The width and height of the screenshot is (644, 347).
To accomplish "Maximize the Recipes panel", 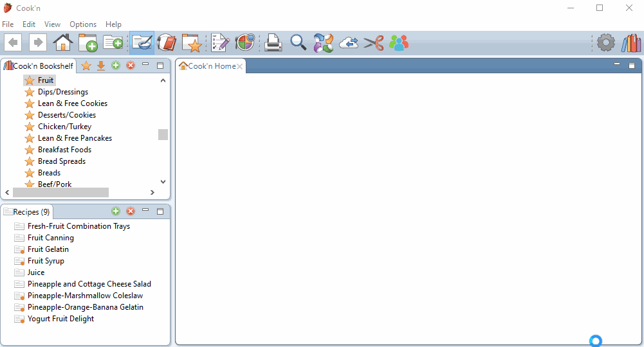I will (x=160, y=211).
